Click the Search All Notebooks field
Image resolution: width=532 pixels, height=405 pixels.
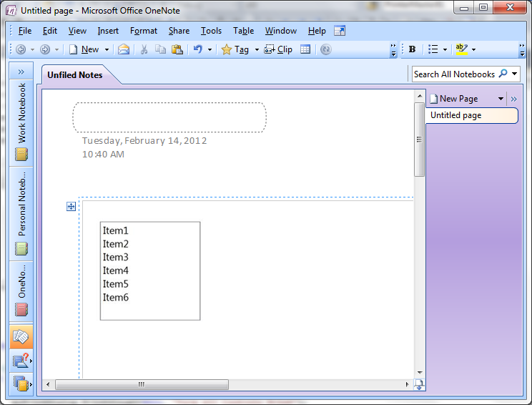click(x=455, y=74)
